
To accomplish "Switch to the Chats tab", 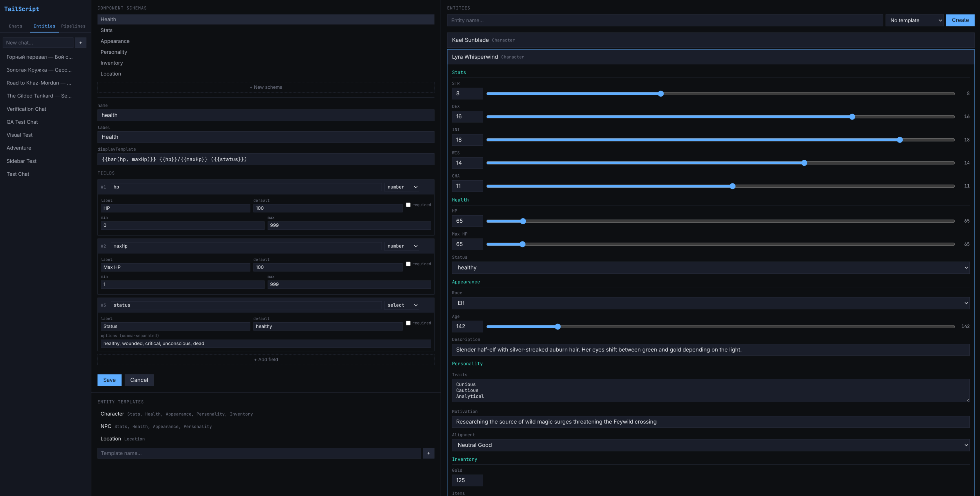I will pos(16,26).
